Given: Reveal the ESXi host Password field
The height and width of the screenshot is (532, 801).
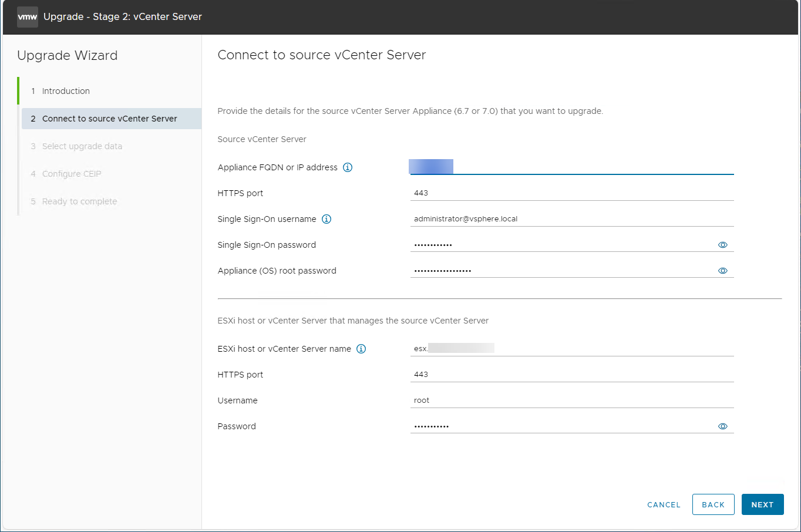Looking at the screenshot, I should (722, 426).
